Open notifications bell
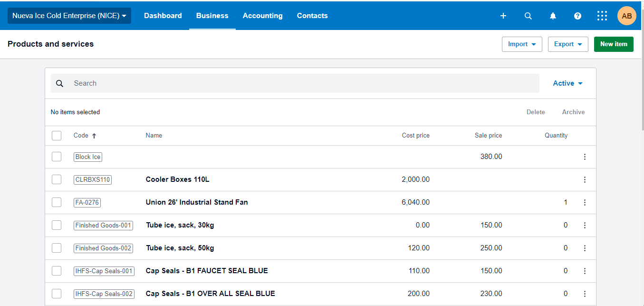 tap(553, 16)
